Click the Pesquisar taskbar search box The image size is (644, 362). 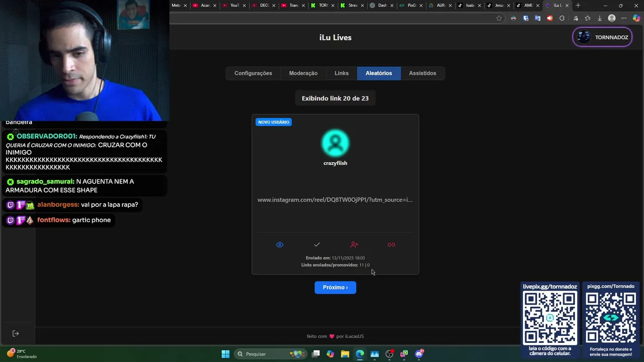pos(271,354)
